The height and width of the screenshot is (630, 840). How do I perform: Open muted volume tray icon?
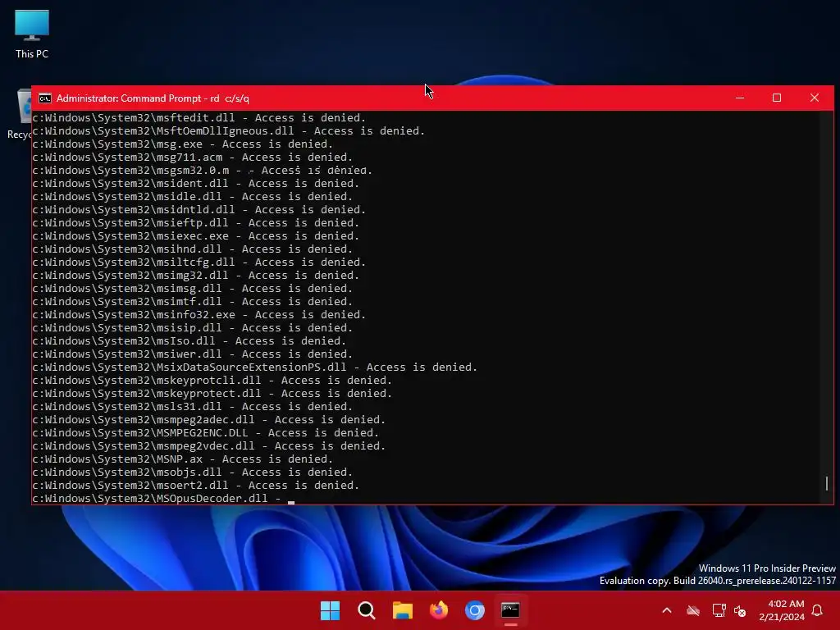[740, 610]
